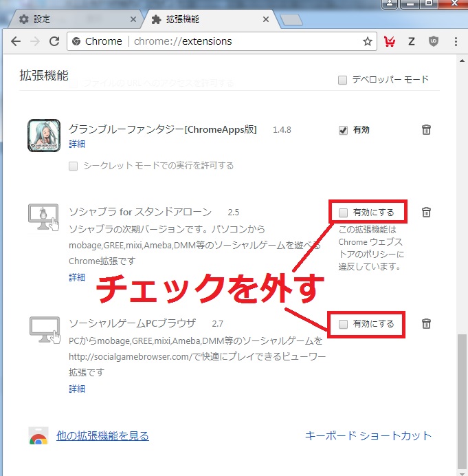The image size is (468, 476).
Task: Toggle シークレット モードでの実行を許可する checkbox
Action: tap(74, 166)
